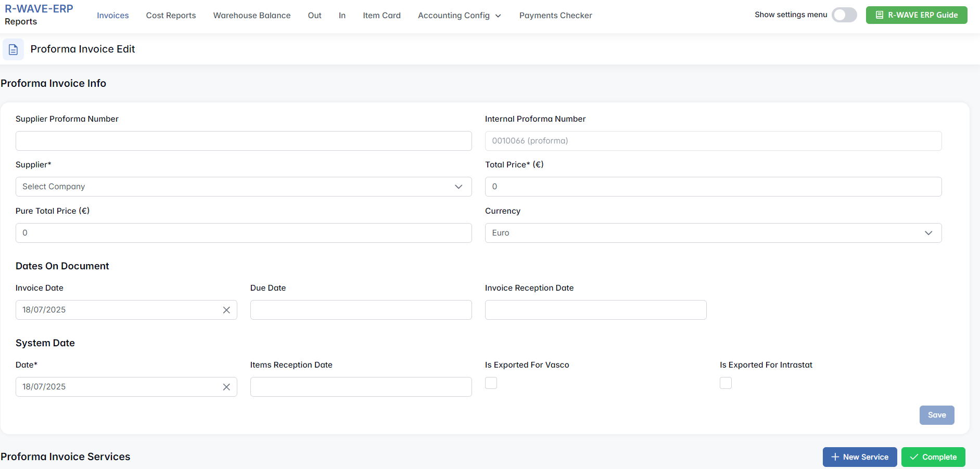This screenshot has height=469, width=980.
Task: Click the Proforma Invoice document icon
Action: pyautogui.click(x=14, y=49)
